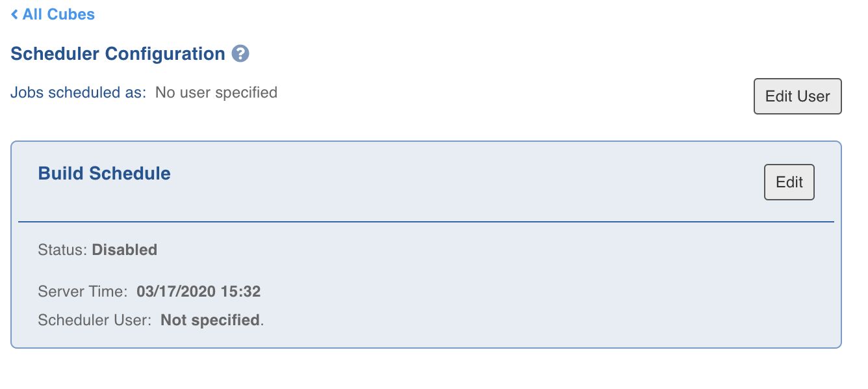This screenshot has width=868, height=389.
Task: Open the help icon beside Scheduler Configuration
Action: [x=240, y=54]
